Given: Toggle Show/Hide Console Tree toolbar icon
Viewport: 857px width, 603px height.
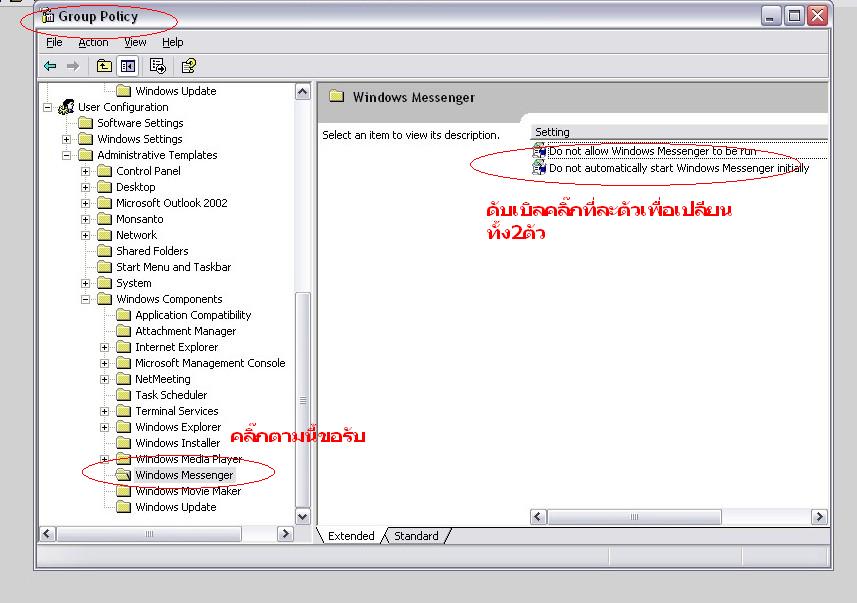Looking at the screenshot, I should click(x=128, y=66).
